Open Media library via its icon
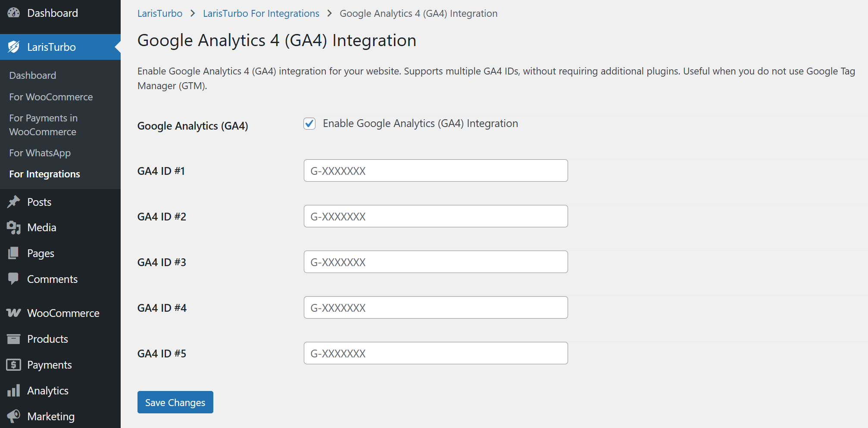Viewport: 868px width, 428px height. pos(14,227)
